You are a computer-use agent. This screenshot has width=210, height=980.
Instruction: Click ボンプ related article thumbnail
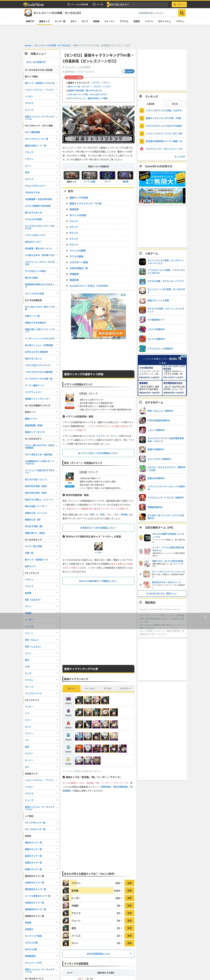tap(107, 175)
